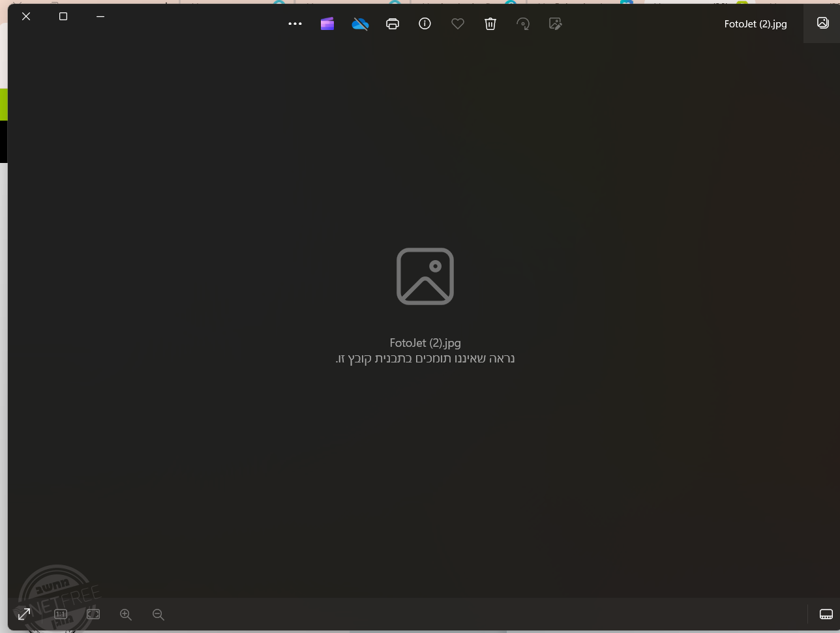The height and width of the screenshot is (633, 840).
Task: Print the FotoJet (2).jpg file
Action: point(393,23)
